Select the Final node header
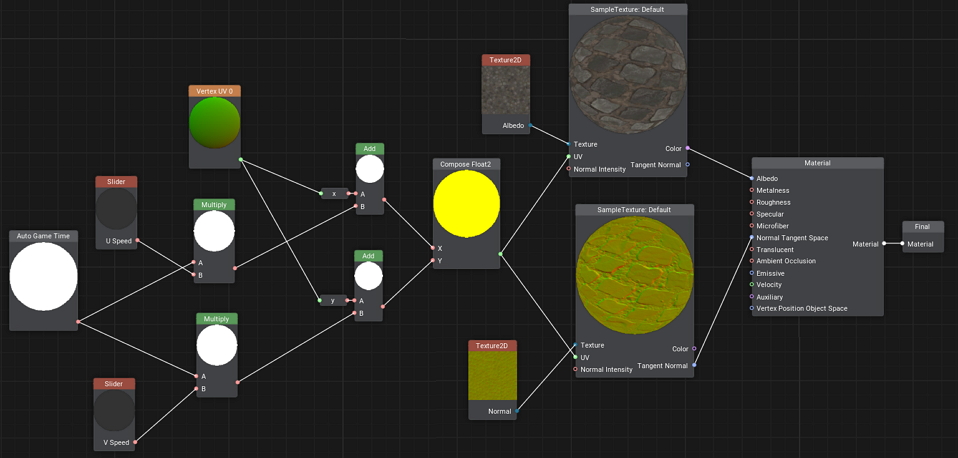 coord(922,227)
